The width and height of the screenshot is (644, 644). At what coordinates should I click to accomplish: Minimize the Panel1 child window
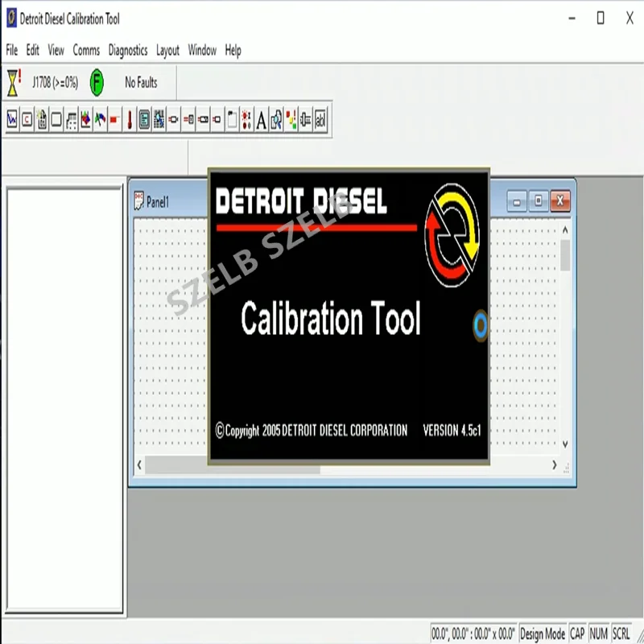(x=517, y=201)
